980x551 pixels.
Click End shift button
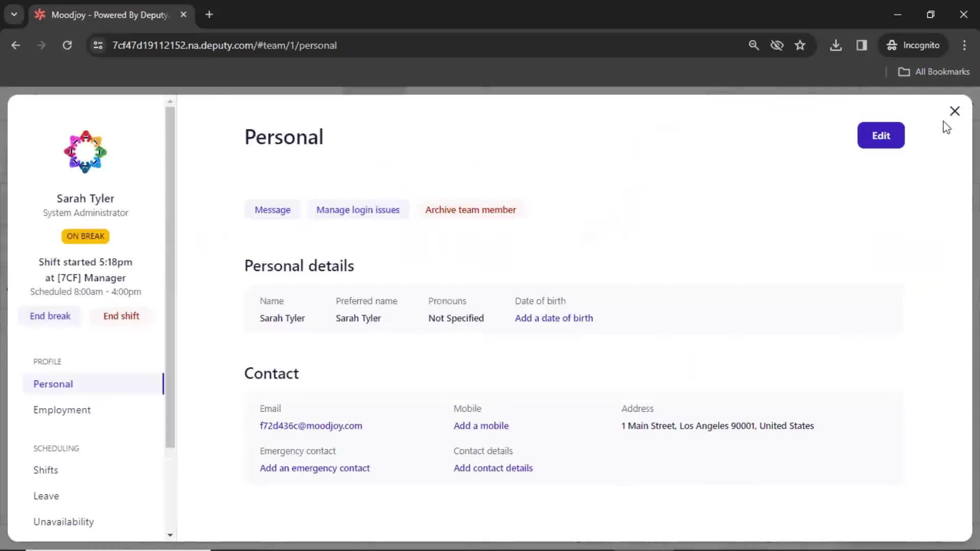point(121,316)
